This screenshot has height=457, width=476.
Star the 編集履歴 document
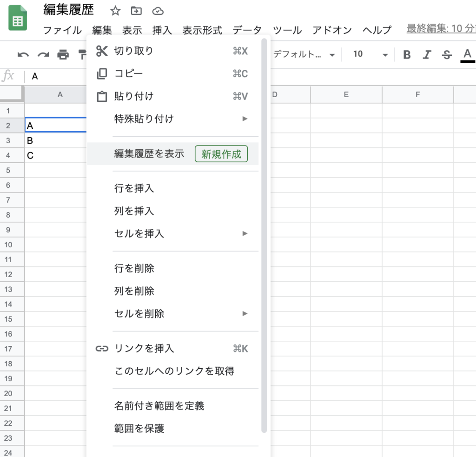(x=115, y=11)
